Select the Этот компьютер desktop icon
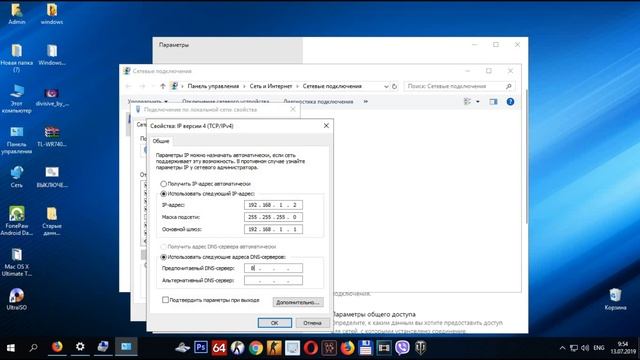This screenshot has height=360, width=640. click(17, 98)
